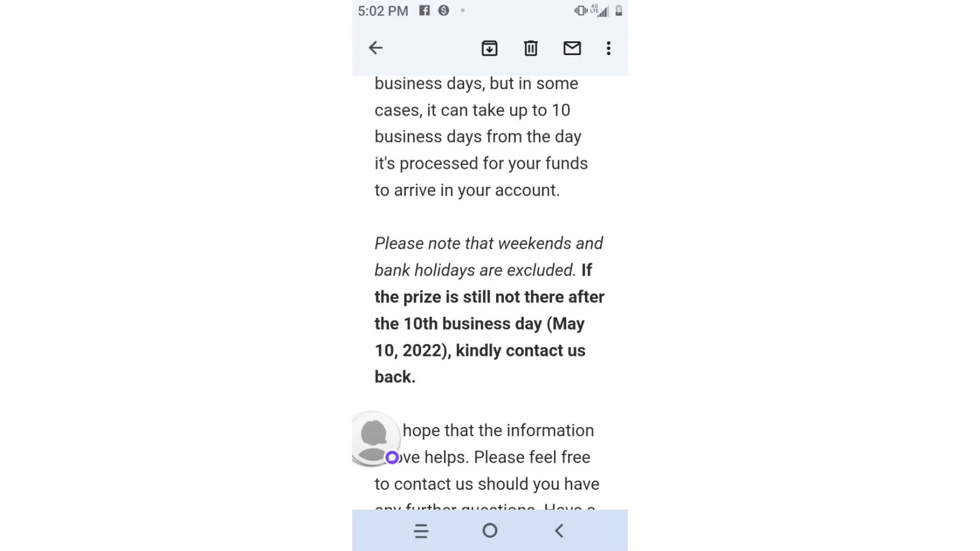Tap the dollar-sign notification icon in status bar
This screenshot has height=551, width=980.
pos(444,10)
